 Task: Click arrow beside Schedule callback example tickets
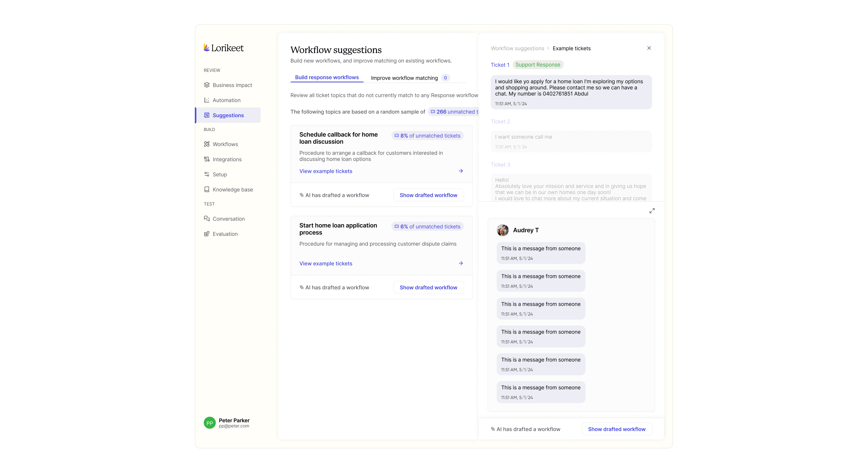coord(461,171)
